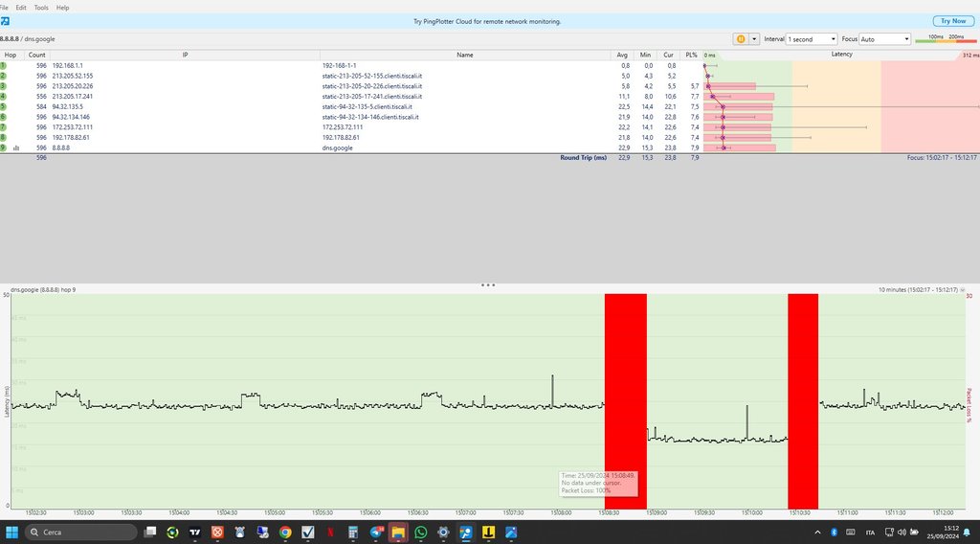Click the three-dot panel divider handle

pyautogui.click(x=488, y=284)
